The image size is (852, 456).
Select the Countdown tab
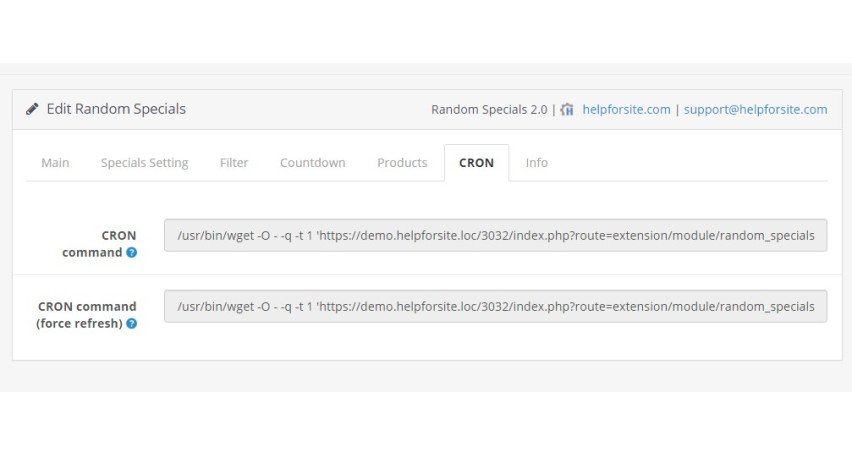point(312,163)
